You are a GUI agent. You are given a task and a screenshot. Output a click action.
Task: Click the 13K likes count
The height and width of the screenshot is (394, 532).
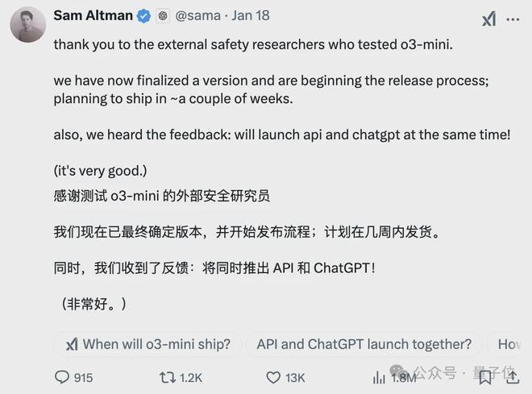point(295,378)
